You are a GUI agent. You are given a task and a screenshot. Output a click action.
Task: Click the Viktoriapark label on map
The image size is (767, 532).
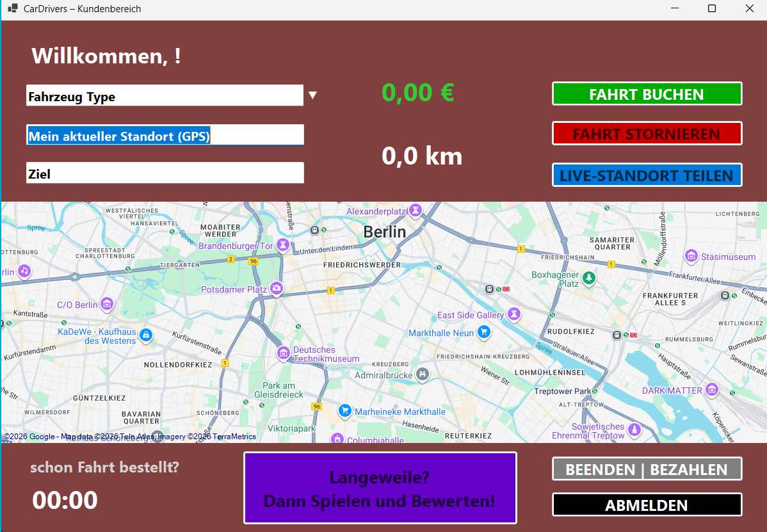[x=291, y=428]
